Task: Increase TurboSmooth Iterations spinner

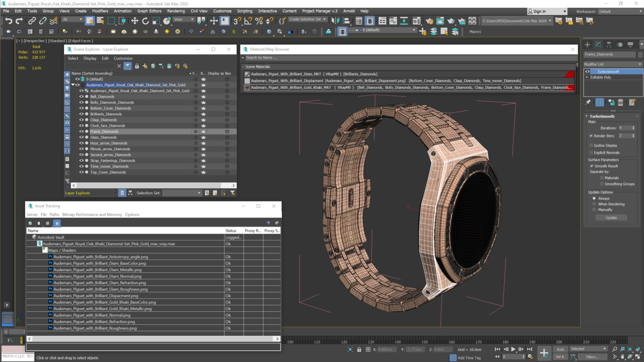Action: click(633, 127)
